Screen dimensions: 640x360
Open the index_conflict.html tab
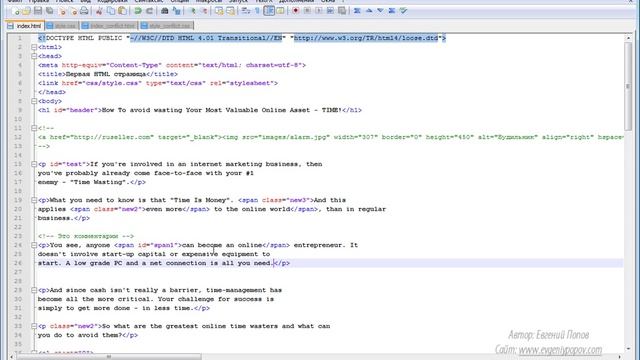coord(109,26)
